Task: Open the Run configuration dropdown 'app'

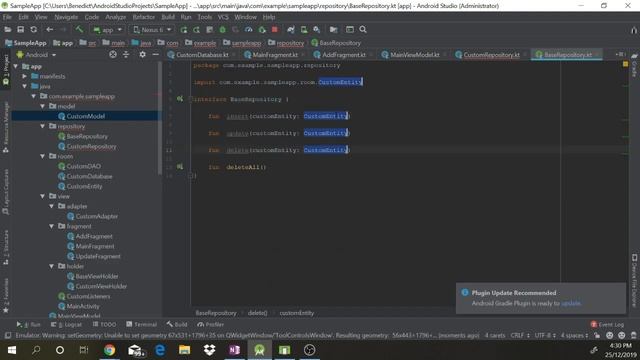Action: point(107,29)
